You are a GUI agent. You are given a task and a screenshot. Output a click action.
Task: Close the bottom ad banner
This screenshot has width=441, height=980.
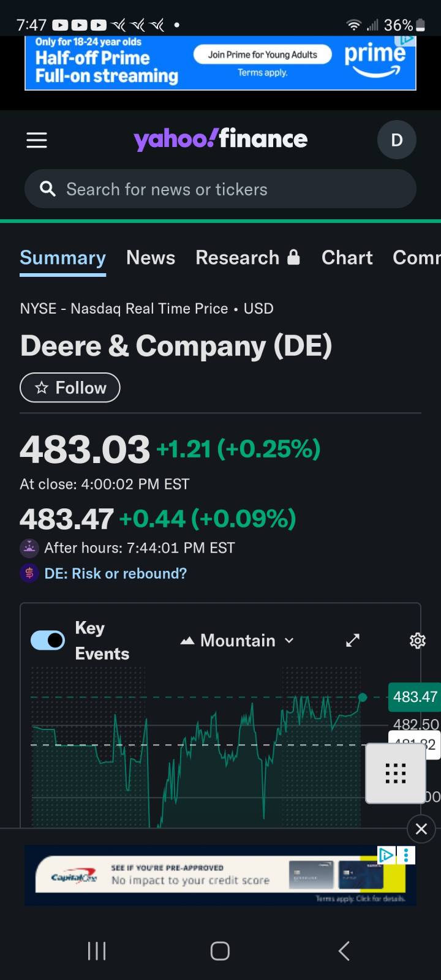coord(421,829)
